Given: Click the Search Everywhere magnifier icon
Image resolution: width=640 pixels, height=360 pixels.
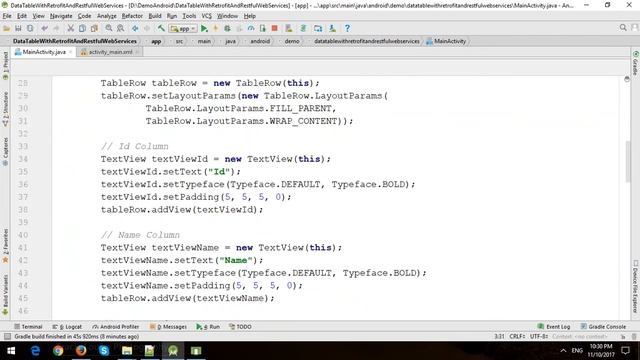Looking at the screenshot, I should [623, 28].
